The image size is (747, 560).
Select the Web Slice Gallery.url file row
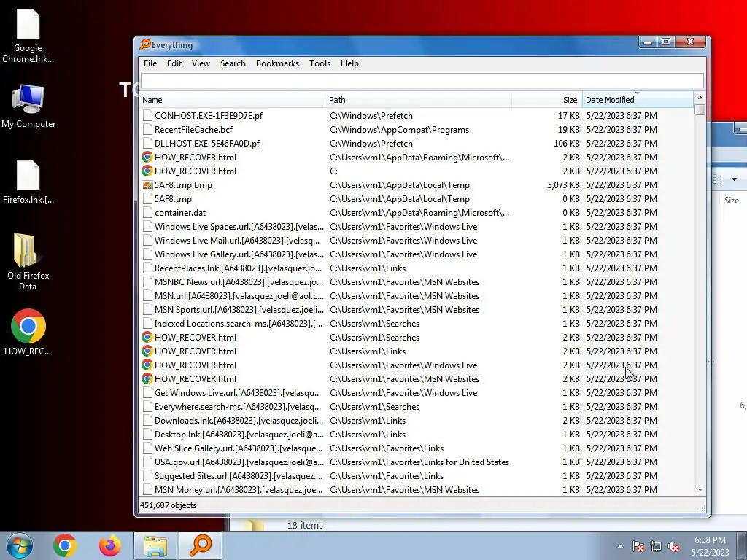coord(417,448)
